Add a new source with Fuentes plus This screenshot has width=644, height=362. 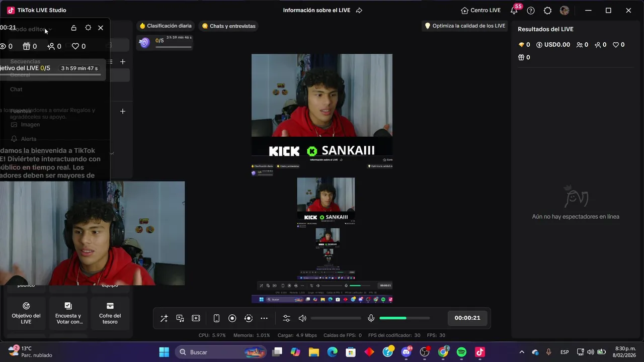(x=122, y=111)
